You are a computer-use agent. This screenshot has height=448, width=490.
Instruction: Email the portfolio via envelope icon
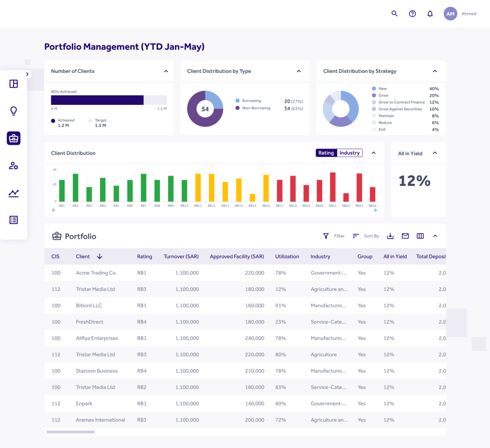coord(405,236)
